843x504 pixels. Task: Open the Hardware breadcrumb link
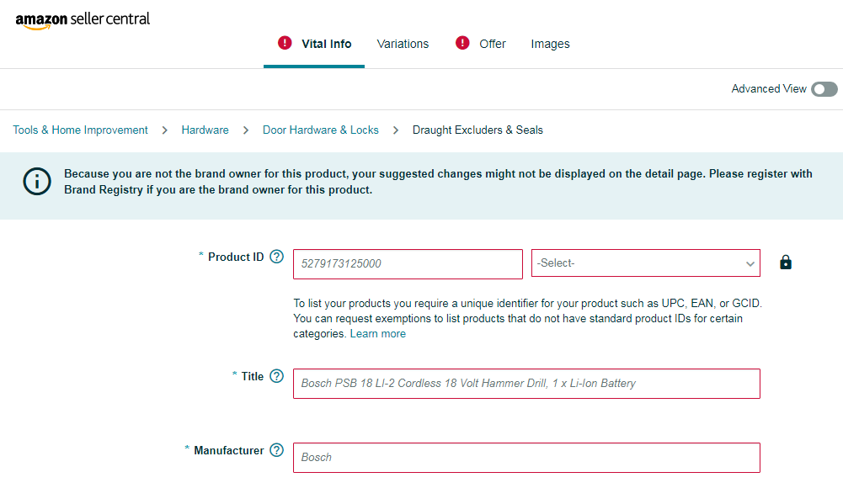pos(205,130)
